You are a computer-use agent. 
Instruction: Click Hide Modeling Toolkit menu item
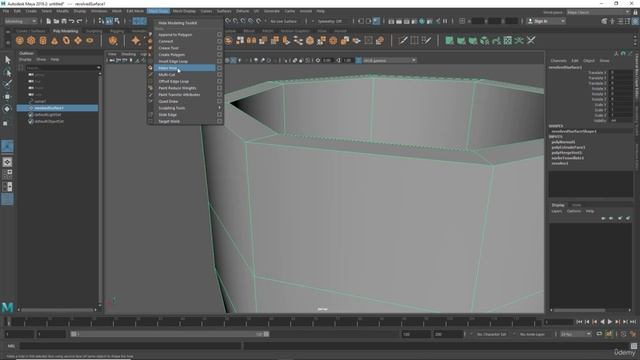pyautogui.click(x=178, y=23)
